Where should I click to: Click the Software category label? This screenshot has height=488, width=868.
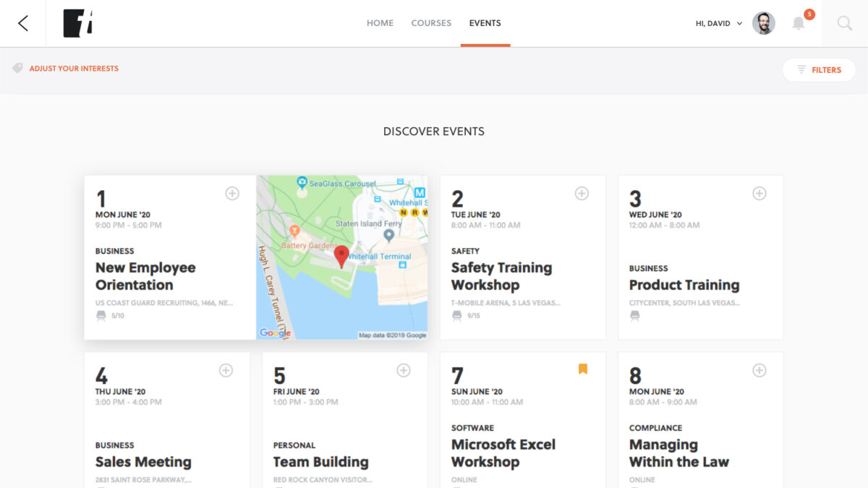[472, 428]
